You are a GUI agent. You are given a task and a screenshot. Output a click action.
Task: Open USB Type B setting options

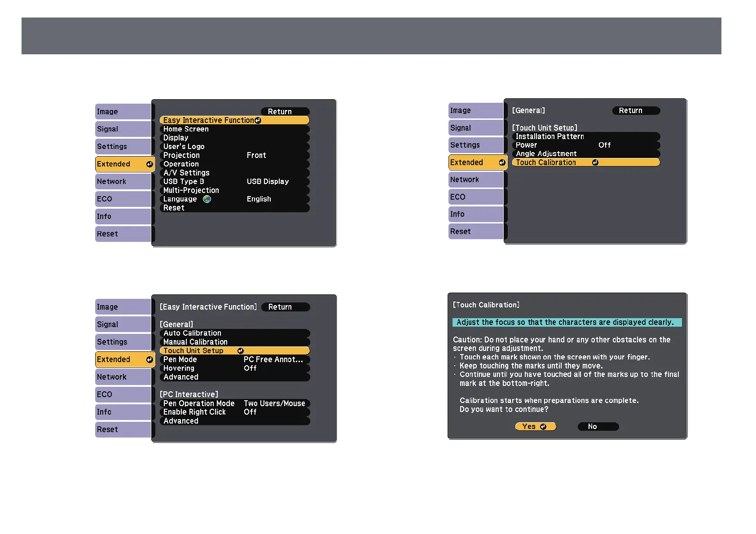point(235,181)
